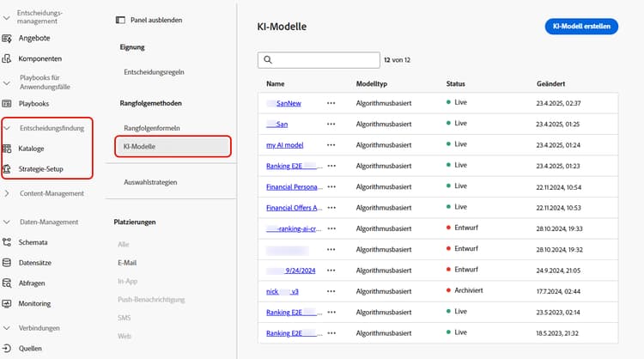Open Auswahlstrategien panel item
644x359 pixels.
150,182
